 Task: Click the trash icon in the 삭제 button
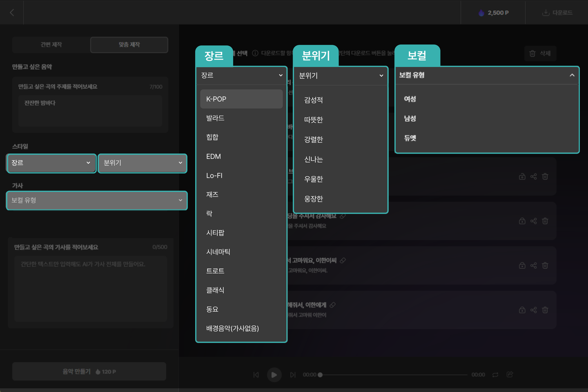tap(532, 53)
